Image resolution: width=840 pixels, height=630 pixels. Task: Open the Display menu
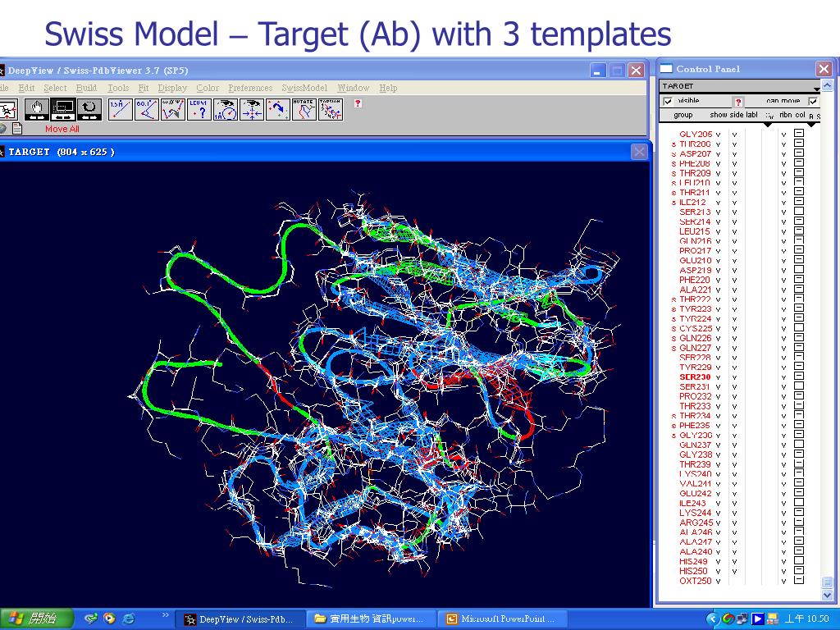[x=172, y=88]
